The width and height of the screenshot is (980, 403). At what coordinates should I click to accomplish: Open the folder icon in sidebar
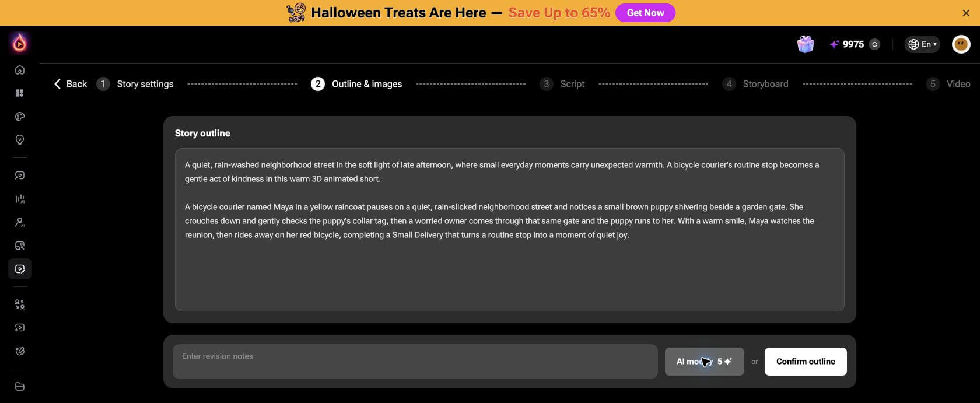(x=20, y=386)
